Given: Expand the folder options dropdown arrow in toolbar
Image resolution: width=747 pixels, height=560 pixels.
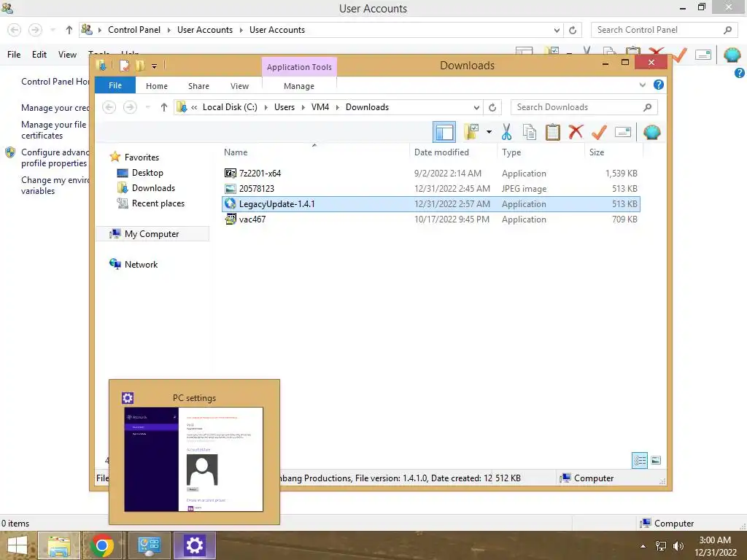Looking at the screenshot, I should (x=489, y=132).
